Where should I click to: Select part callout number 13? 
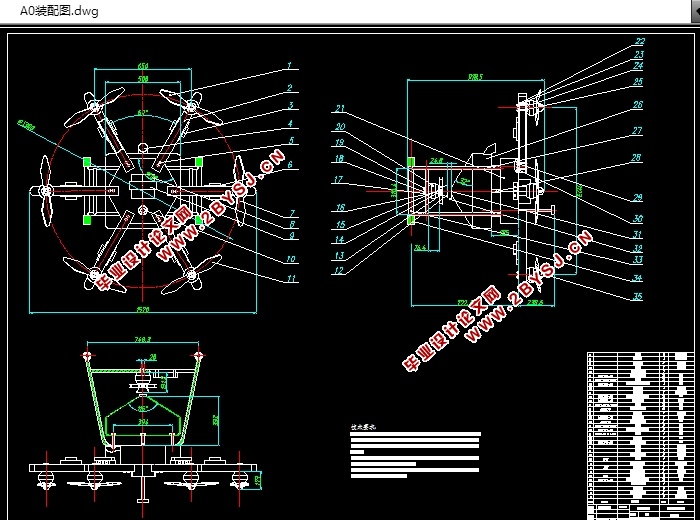[x=339, y=255]
